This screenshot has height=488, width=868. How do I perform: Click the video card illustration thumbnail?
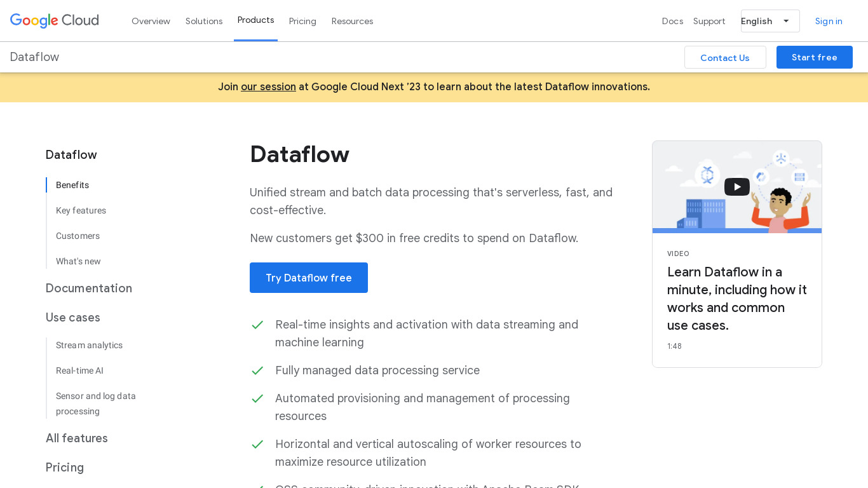point(737,187)
